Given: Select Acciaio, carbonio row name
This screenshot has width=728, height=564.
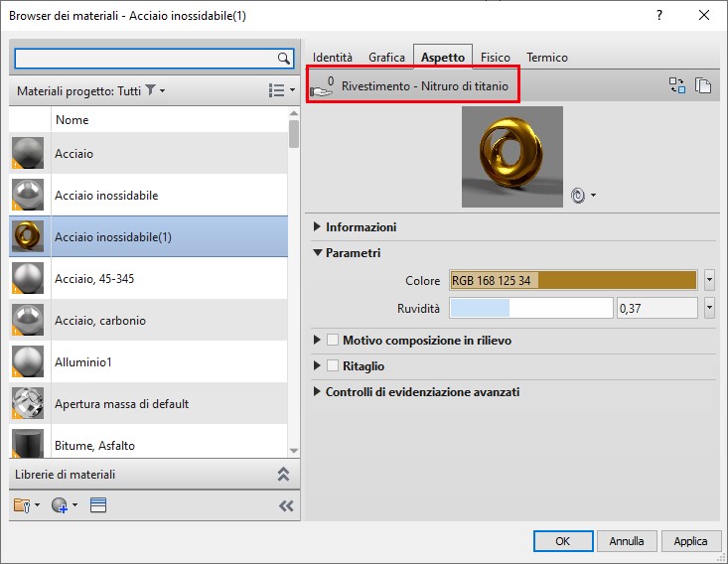Looking at the screenshot, I should pyautogui.click(x=100, y=321).
